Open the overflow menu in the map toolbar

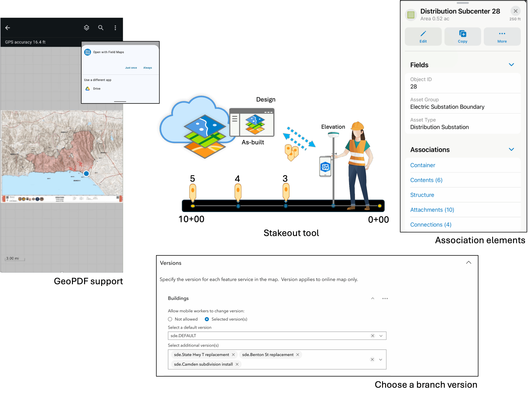[x=115, y=28]
